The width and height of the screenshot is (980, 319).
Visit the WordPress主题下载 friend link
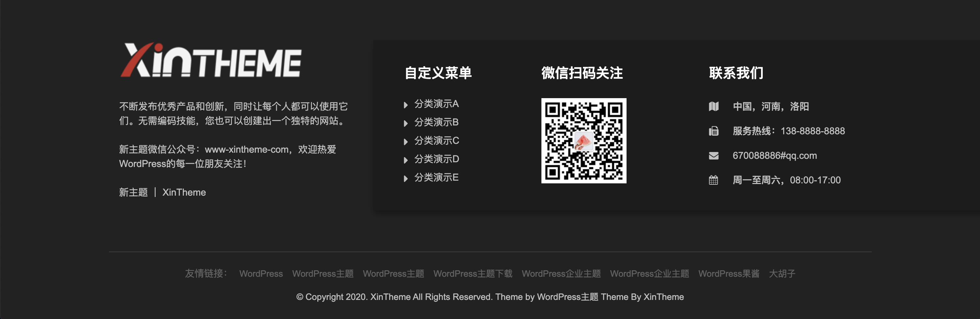point(473,274)
